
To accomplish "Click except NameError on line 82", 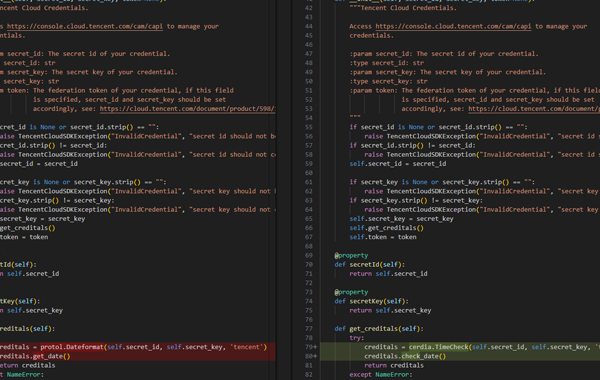I will [381, 375].
